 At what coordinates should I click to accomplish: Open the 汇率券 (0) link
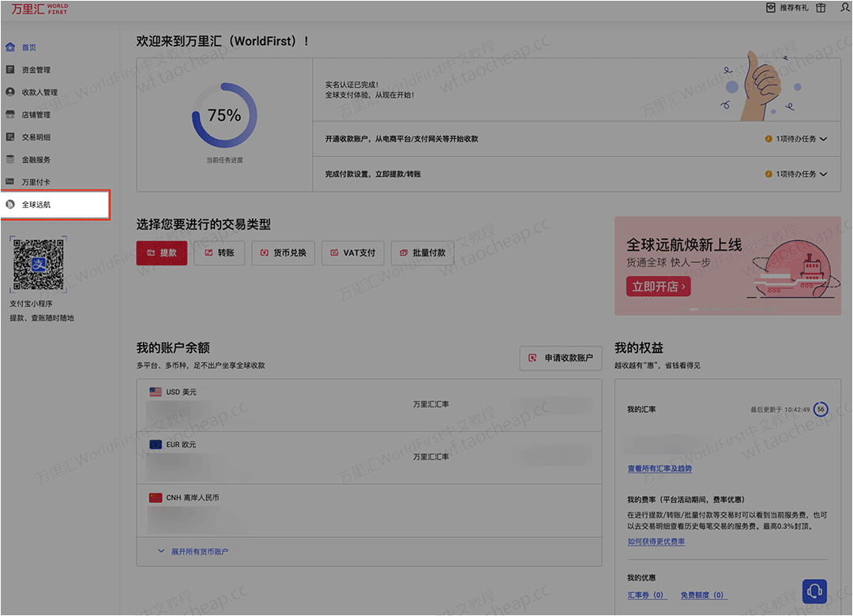(x=646, y=595)
